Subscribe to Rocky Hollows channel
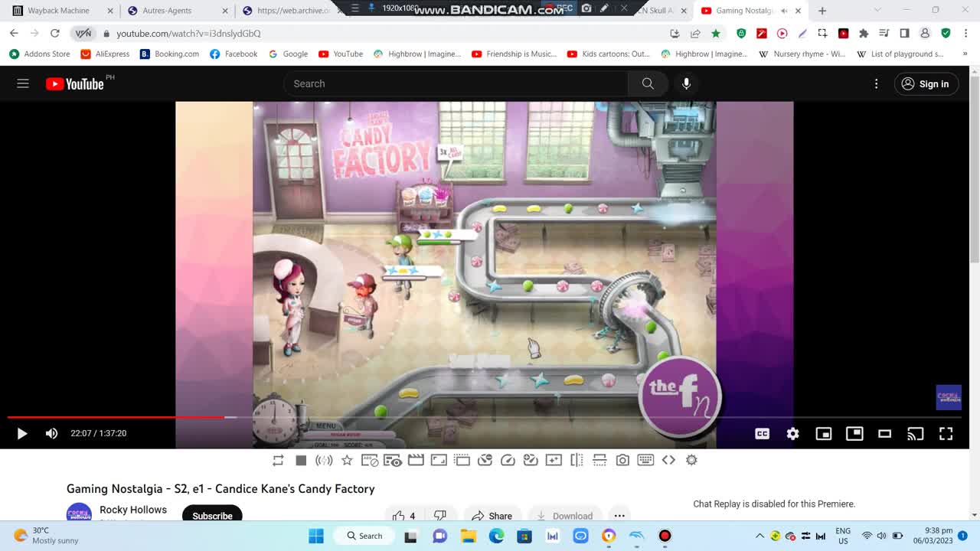This screenshot has height=551, width=980. point(212,515)
